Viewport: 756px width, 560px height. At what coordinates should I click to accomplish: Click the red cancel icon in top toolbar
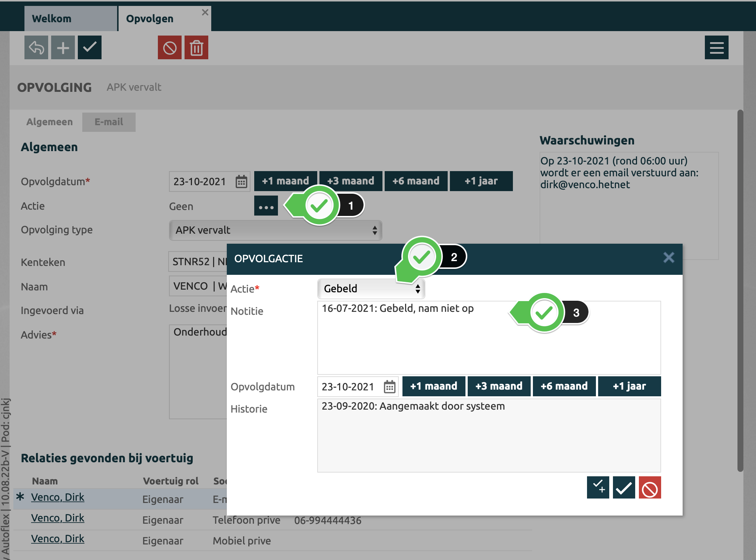[170, 47]
